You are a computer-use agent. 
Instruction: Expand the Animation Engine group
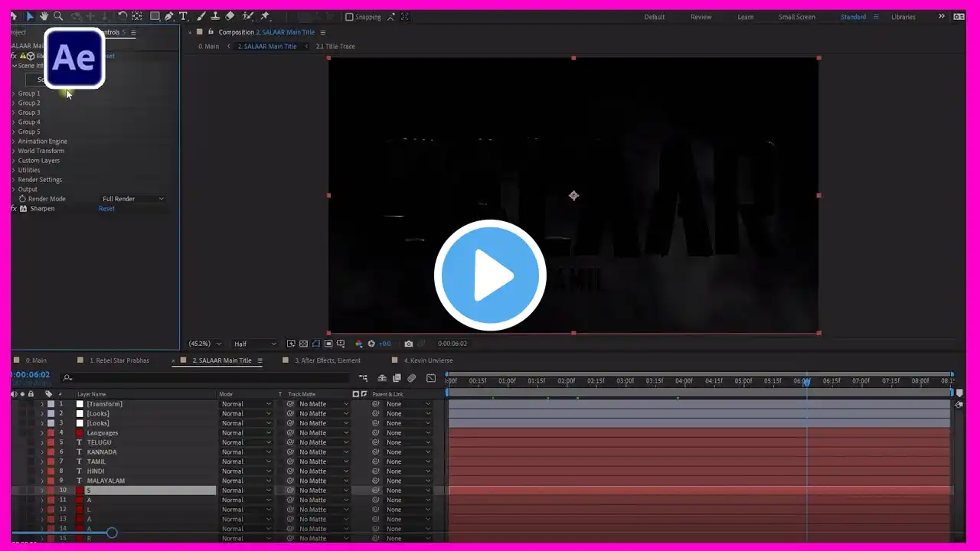[x=14, y=142]
